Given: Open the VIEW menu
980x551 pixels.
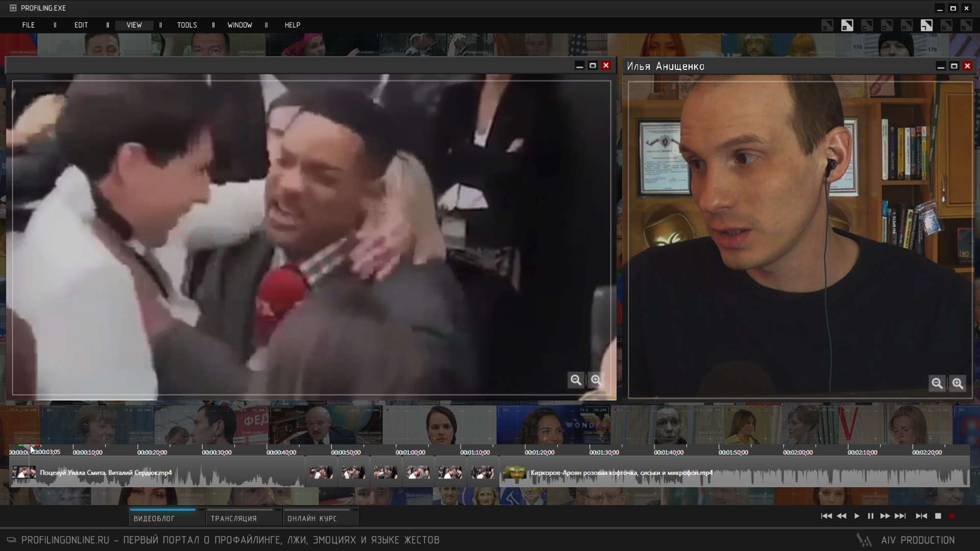Looking at the screenshot, I should pyautogui.click(x=134, y=25).
